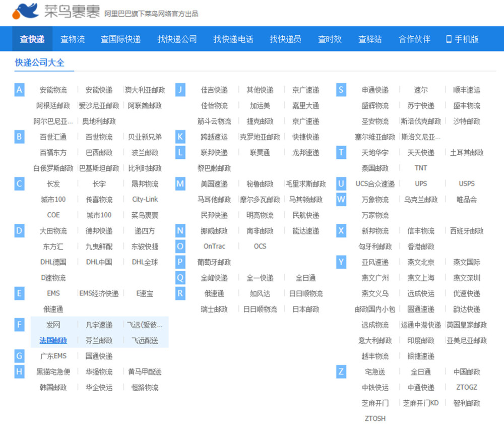Jump to letter P index badge
The height and width of the screenshot is (431, 504).
click(x=180, y=262)
